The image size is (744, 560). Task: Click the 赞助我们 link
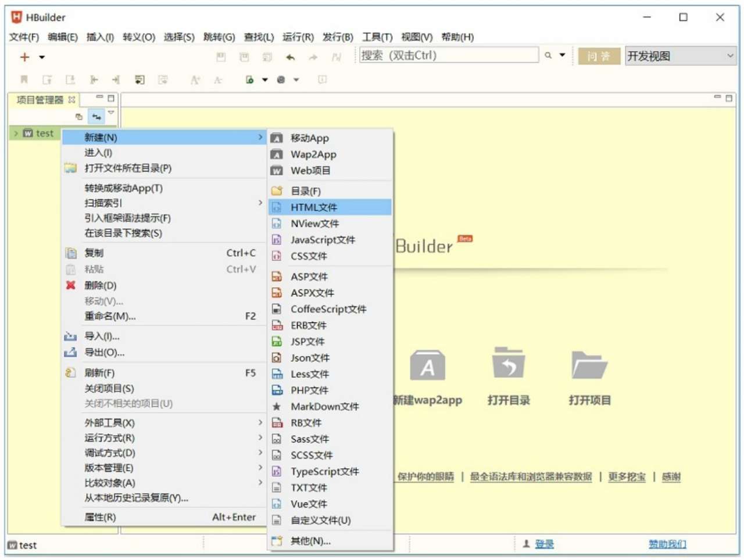(667, 544)
